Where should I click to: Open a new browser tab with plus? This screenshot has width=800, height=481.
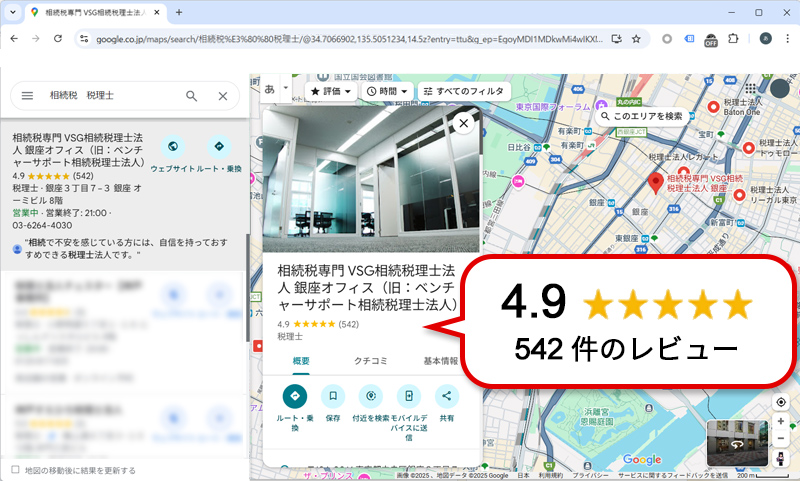click(x=179, y=12)
